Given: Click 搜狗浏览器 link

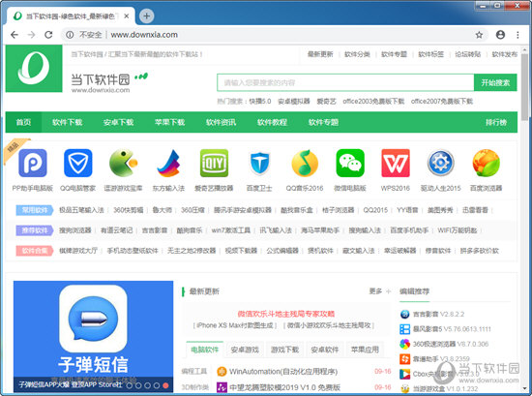Looking at the screenshot, I should click(75, 230).
